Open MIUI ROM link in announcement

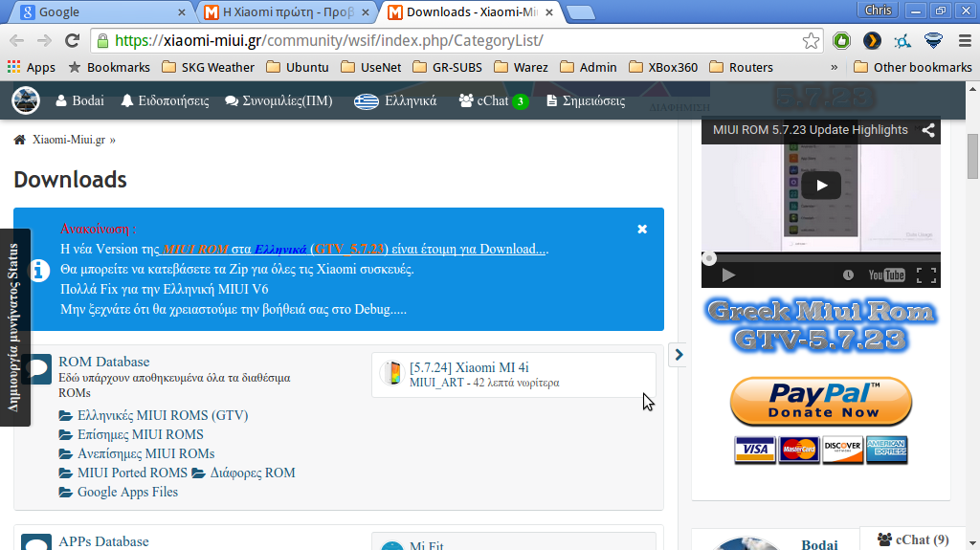point(194,249)
